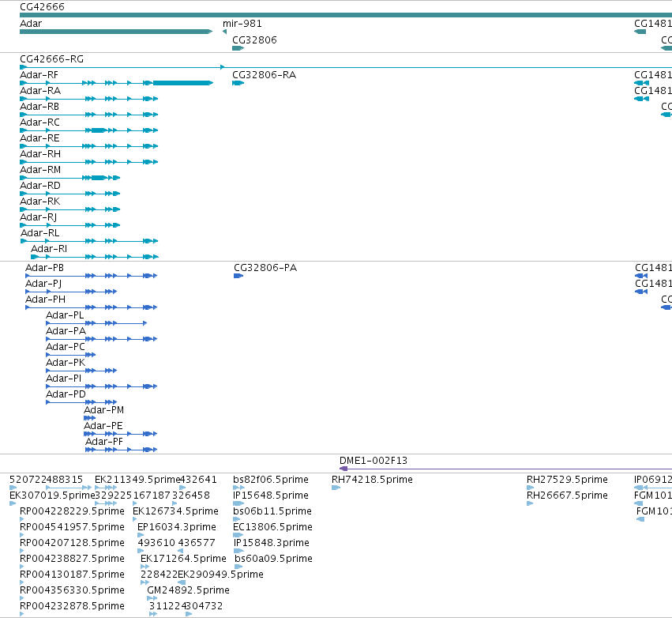This screenshot has width=672, height=618.
Task: Click the Adar-PI protein label
Action: [63, 379]
